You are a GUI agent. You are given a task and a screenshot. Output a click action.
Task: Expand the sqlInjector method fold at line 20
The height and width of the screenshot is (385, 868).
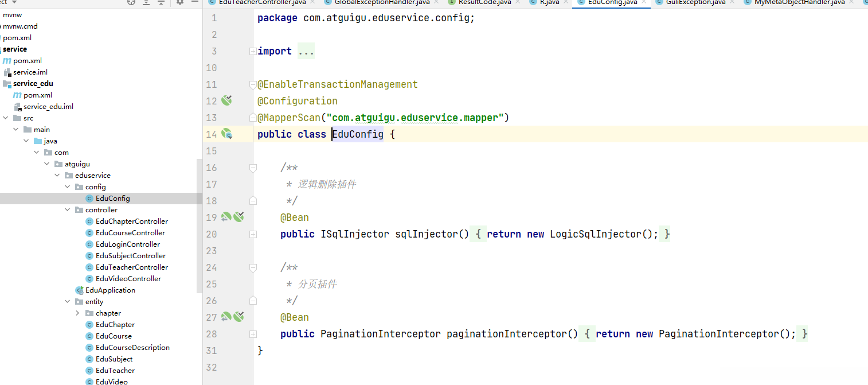click(253, 234)
